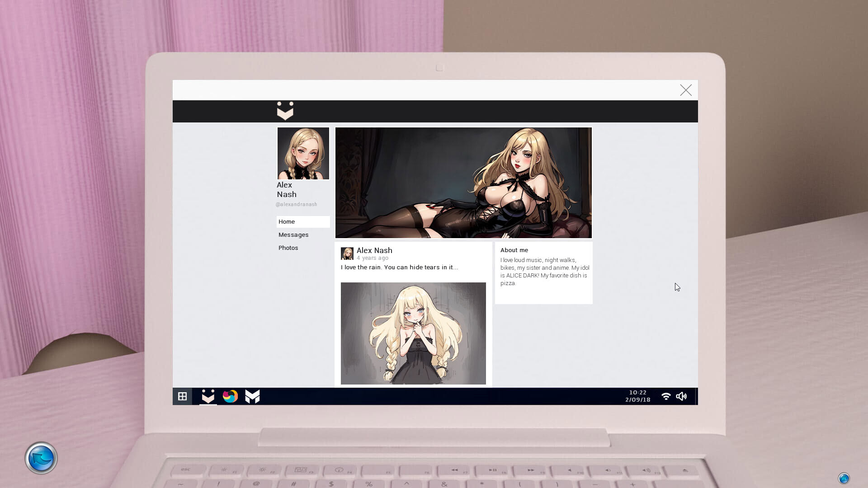This screenshot has height=488, width=868.
Task: Select the Home menu item
Action: pos(287,221)
